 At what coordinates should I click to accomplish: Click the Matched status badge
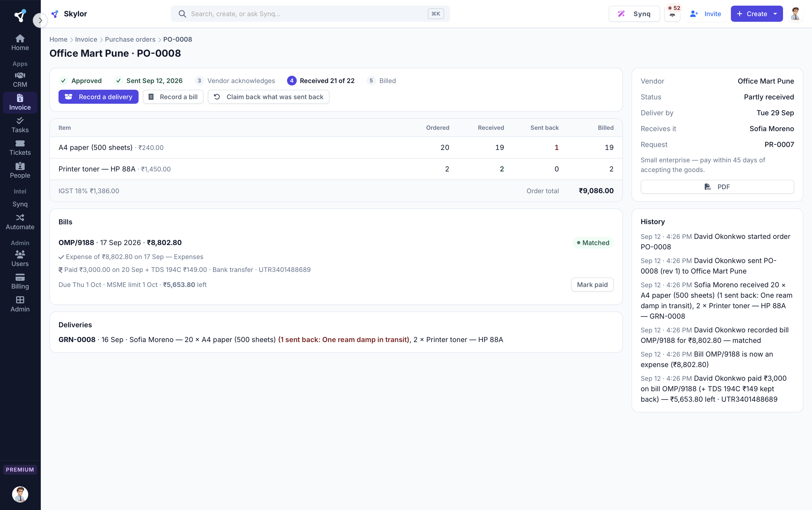593,243
